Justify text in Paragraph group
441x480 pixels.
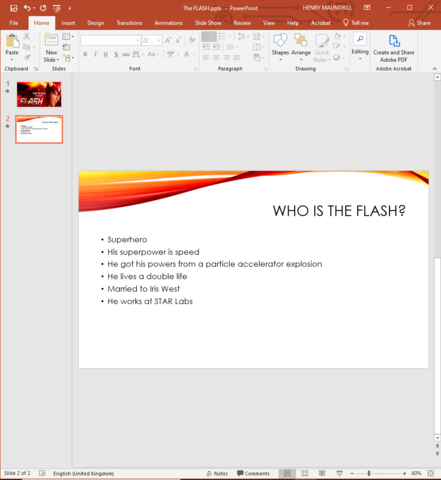tap(237, 58)
